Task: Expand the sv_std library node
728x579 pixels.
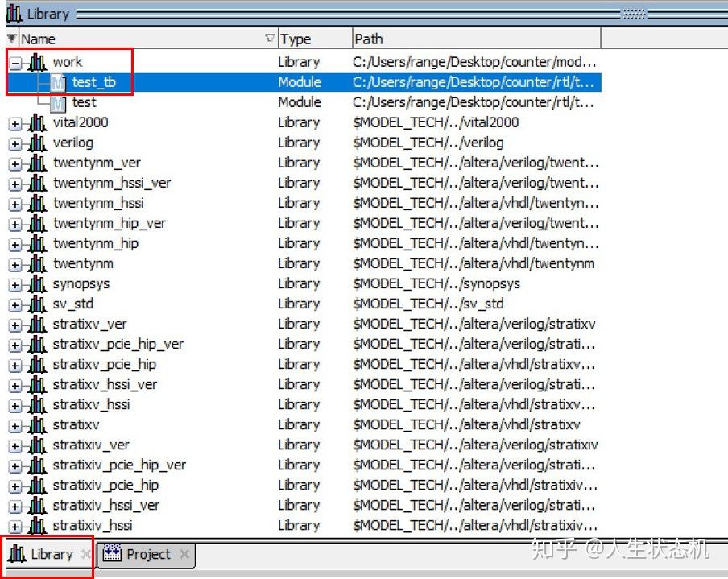Action: click(15, 305)
